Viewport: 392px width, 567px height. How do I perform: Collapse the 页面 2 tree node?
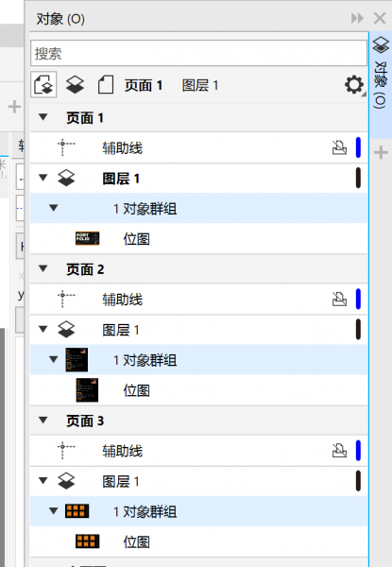(x=43, y=268)
